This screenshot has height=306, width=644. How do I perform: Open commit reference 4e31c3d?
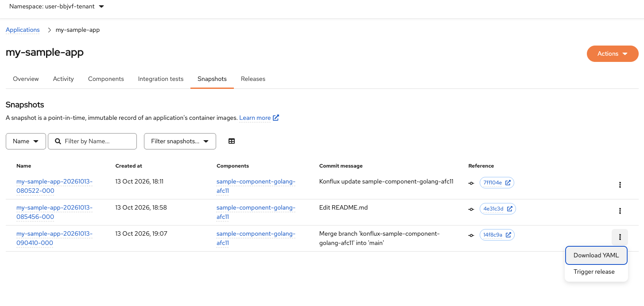[x=497, y=209]
